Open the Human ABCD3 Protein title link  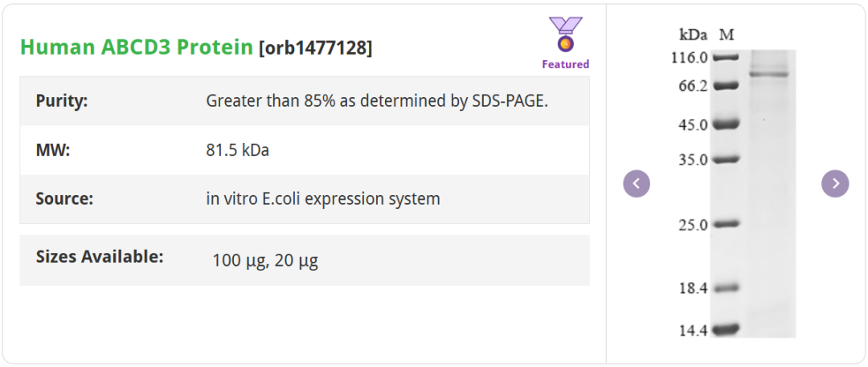[x=137, y=47]
